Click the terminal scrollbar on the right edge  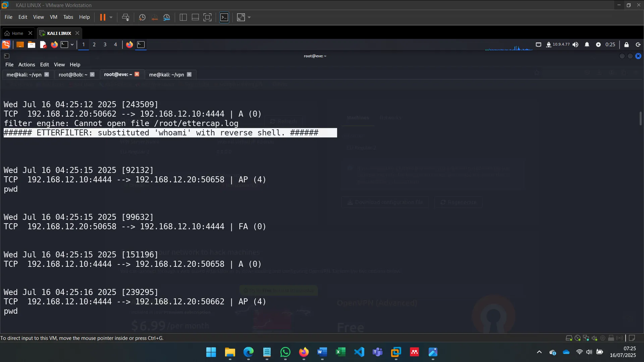(x=641, y=118)
